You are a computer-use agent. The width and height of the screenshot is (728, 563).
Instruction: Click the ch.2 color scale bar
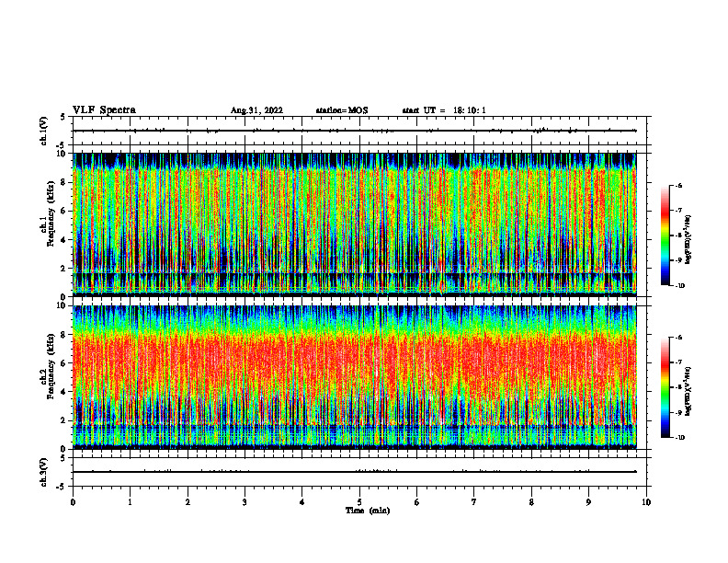665,387
